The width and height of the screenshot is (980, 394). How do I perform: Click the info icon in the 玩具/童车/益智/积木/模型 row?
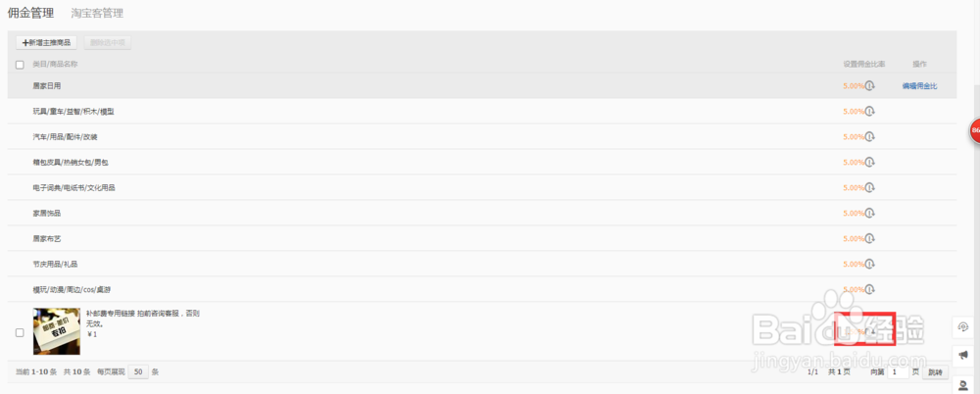point(870,112)
